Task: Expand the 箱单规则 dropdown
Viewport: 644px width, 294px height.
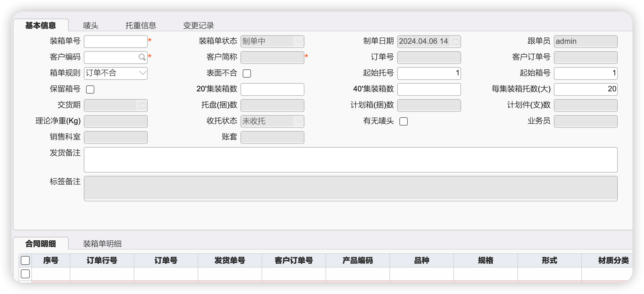Action: [143, 73]
